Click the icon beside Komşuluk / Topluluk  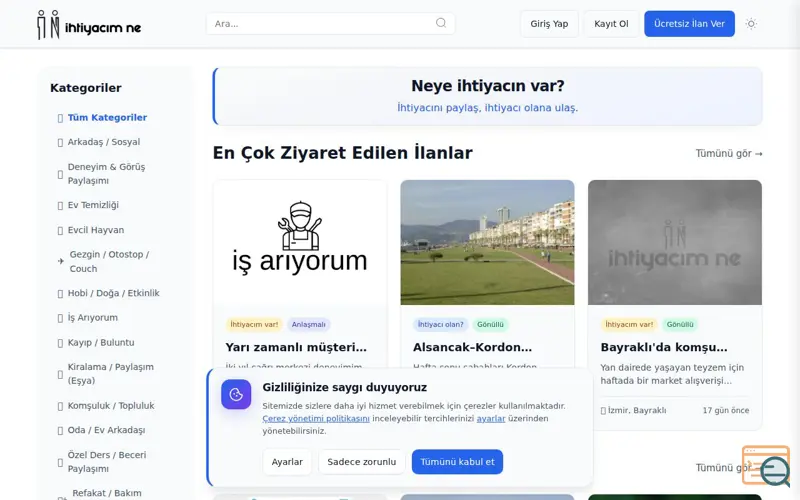[60, 406]
